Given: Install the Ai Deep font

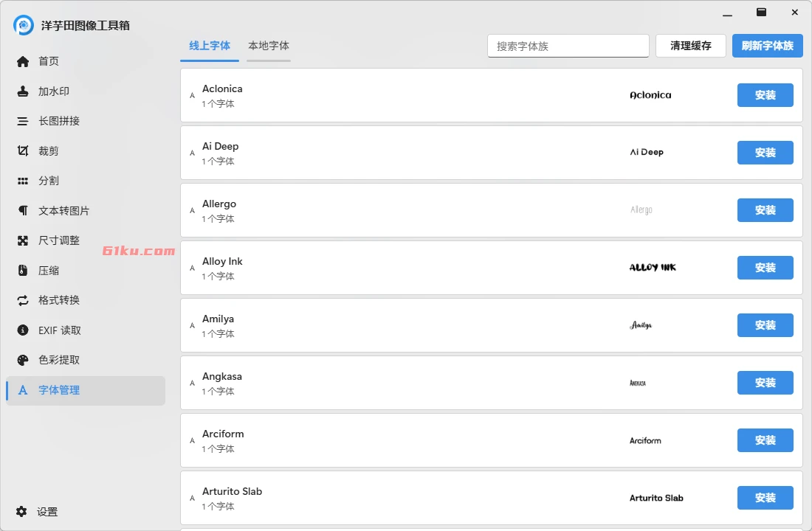Looking at the screenshot, I should [x=765, y=153].
